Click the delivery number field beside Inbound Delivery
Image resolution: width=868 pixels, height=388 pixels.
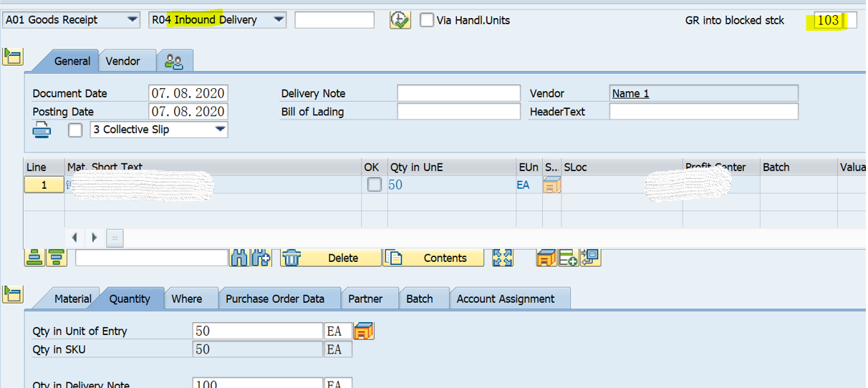[334, 20]
